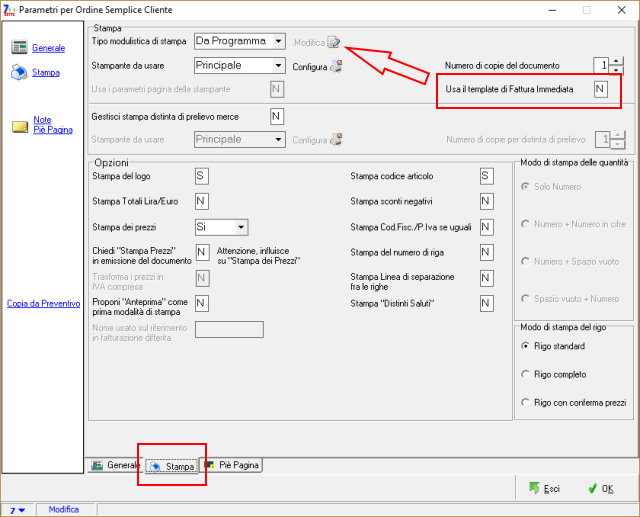Open the Note Piè Pagina link
This screenshot has width=640, height=517.
click(x=53, y=124)
